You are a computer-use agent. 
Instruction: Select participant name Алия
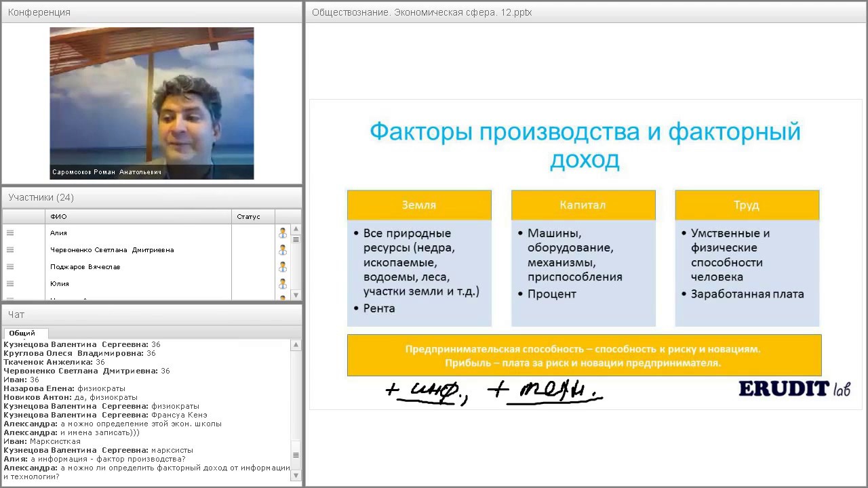pos(58,232)
